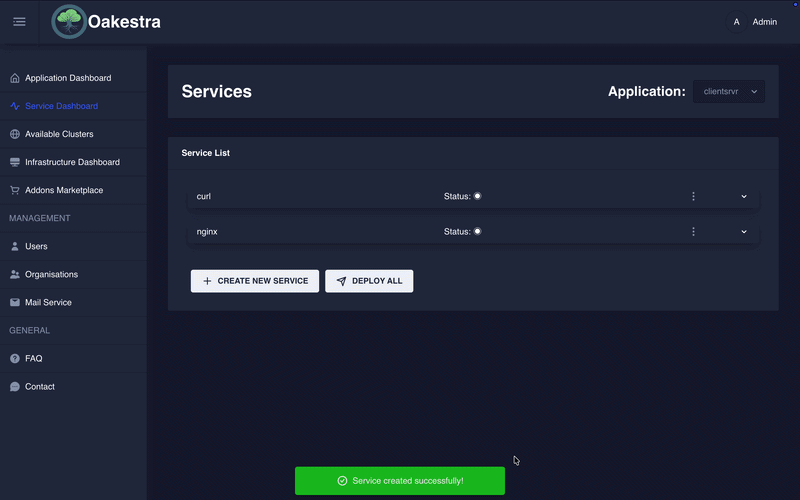Viewport: 800px width, 500px height.
Task: Click the Addons Marketplace cart icon
Action: coord(14,190)
